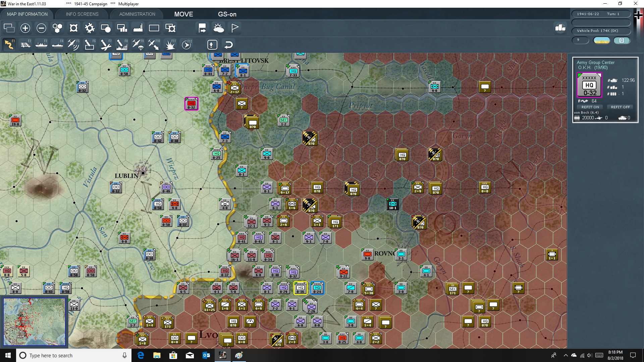Open the Mail app from taskbar

pyautogui.click(x=190, y=355)
